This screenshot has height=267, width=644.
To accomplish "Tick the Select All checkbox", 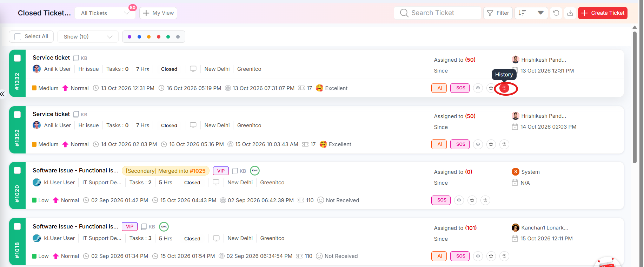I will pyautogui.click(x=18, y=37).
